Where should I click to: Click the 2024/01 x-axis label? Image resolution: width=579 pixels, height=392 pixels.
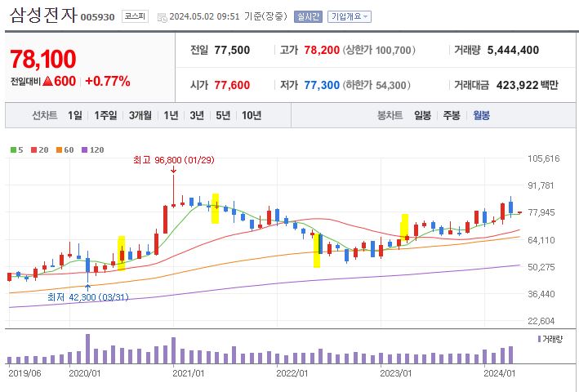click(500, 373)
